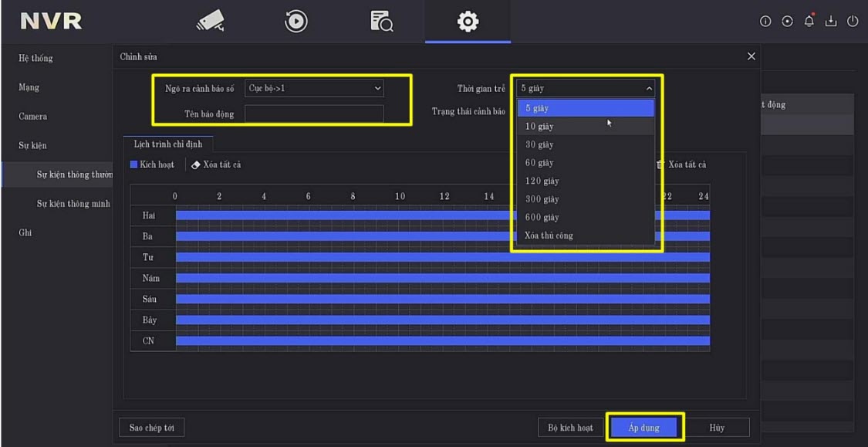Screen dimensions: 868x447
Task: Select the Kích hoạt blue swatch
Action: pos(134,164)
